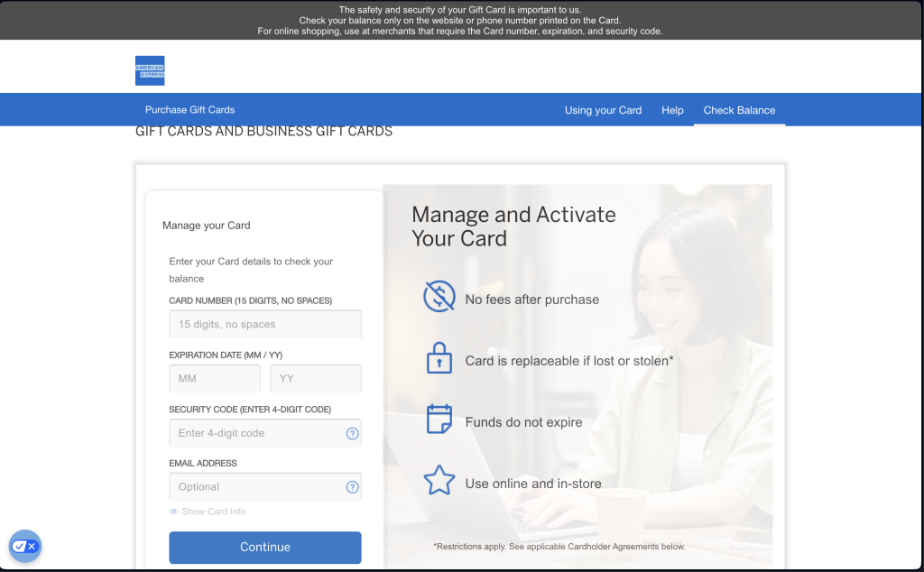The image size is (924, 572).
Task: Focus the optional email address field
Action: point(265,486)
